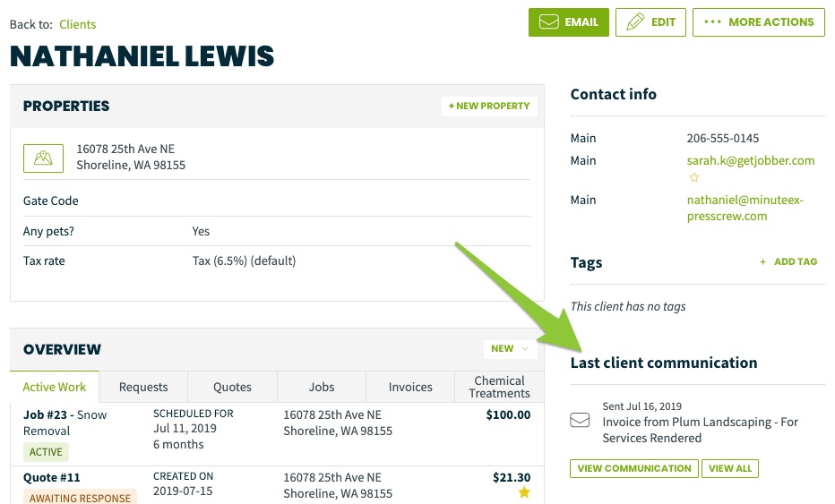The width and height of the screenshot is (835, 504).
Task: Open the Quotes tab
Action: point(232,387)
